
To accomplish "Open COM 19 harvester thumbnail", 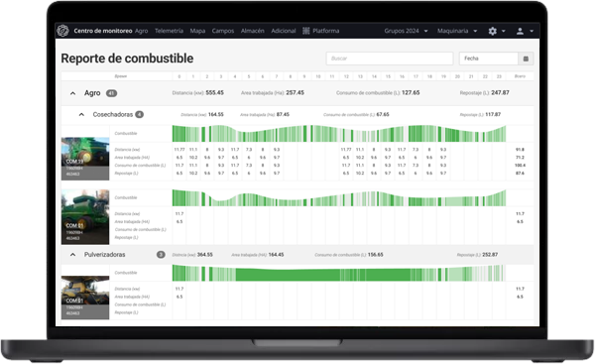I will (x=85, y=159).
